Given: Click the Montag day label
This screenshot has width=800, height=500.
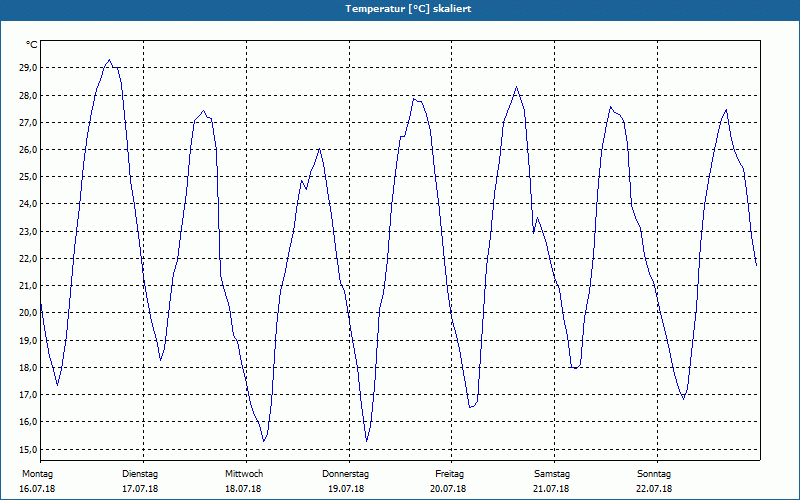Looking at the screenshot, I should tap(37, 474).
